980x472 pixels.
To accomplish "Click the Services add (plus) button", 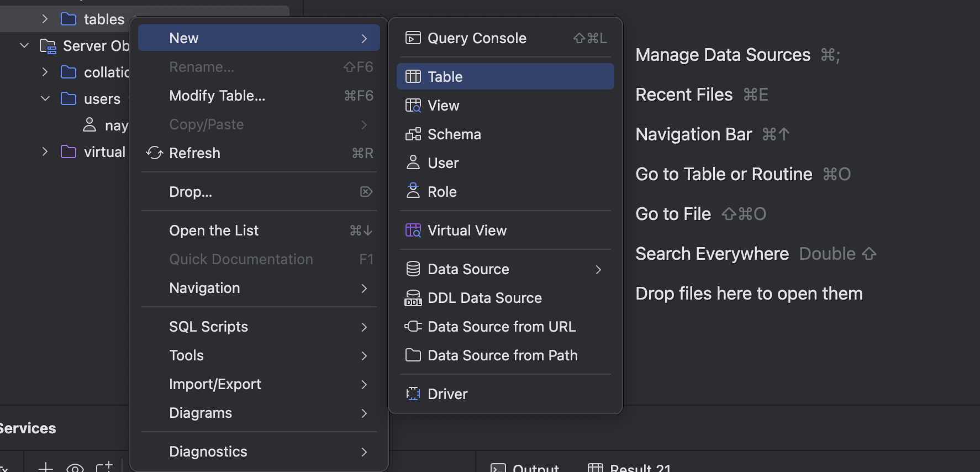I will [46, 468].
